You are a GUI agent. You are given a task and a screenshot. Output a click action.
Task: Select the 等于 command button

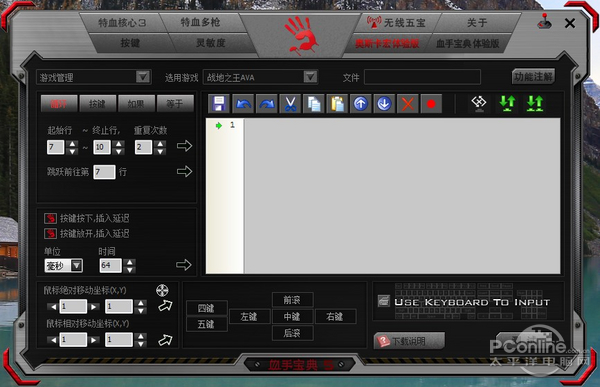point(175,104)
